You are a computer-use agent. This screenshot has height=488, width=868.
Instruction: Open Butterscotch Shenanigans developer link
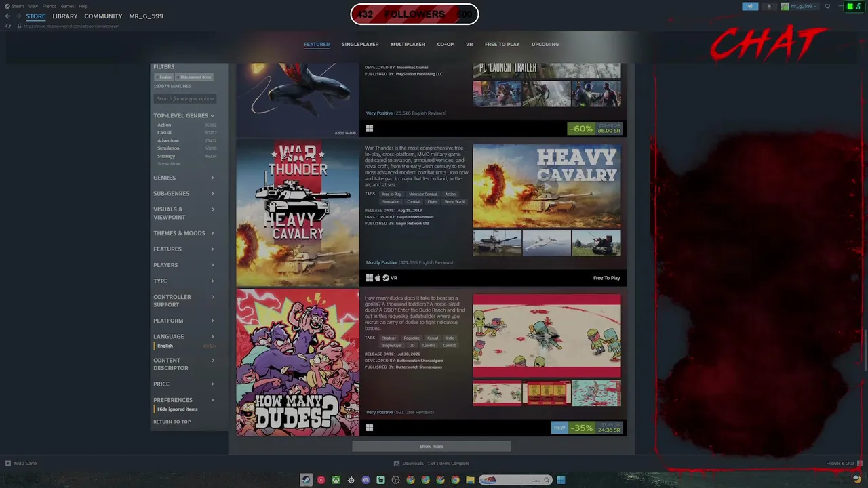[x=420, y=361]
